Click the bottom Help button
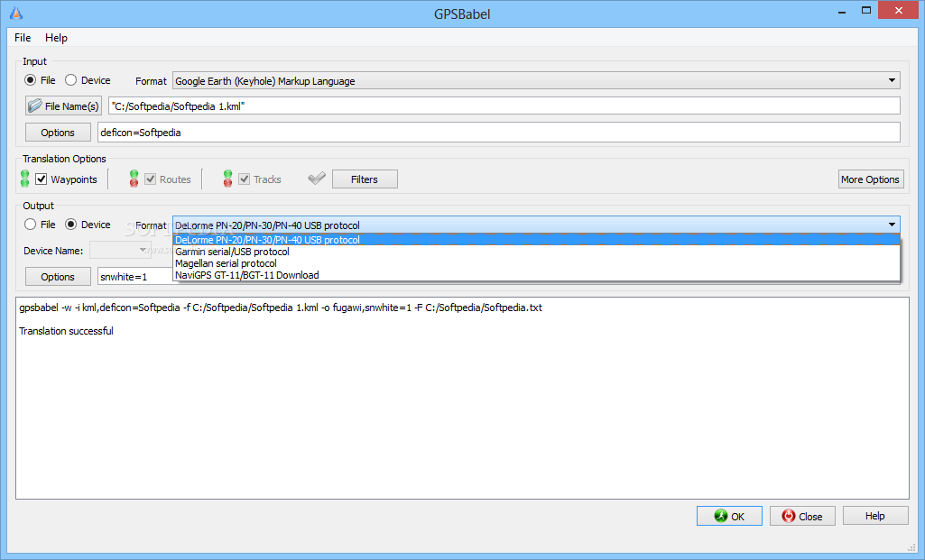 click(875, 516)
